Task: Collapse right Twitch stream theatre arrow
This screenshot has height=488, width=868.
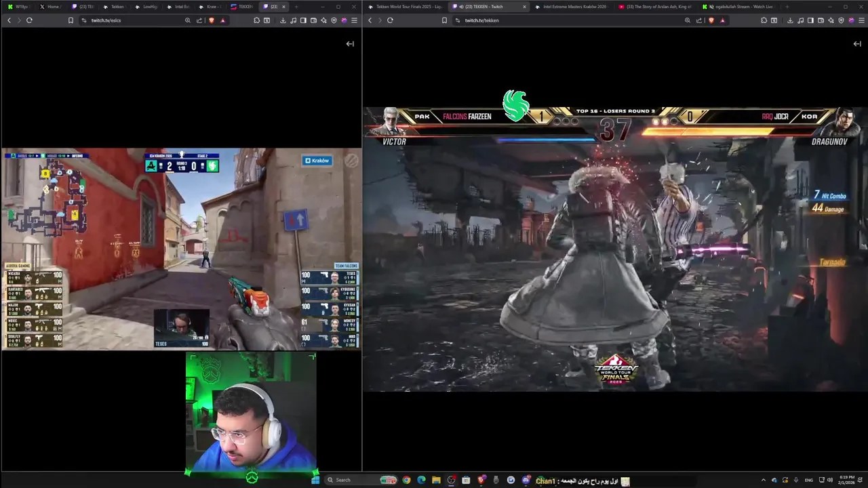Action: click(x=857, y=43)
